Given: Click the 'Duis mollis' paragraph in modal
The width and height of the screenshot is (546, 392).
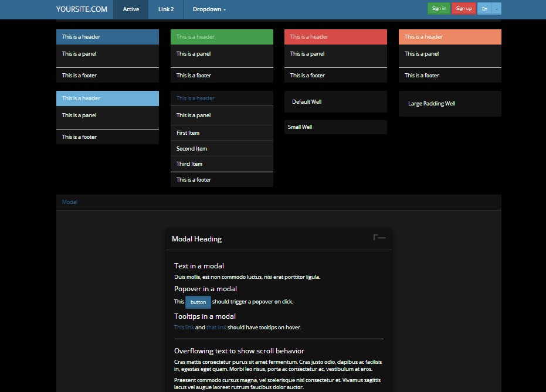Looking at the screenshot, I should (x=247, y=277).
